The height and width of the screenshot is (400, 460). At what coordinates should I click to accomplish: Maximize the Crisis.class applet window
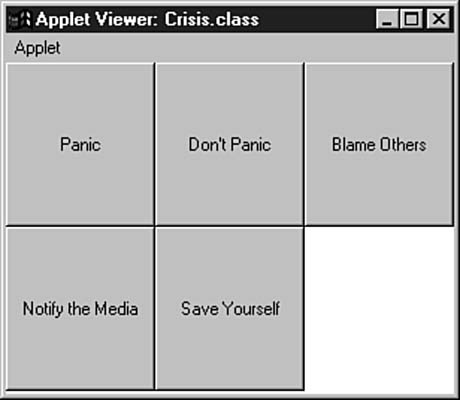411,19
